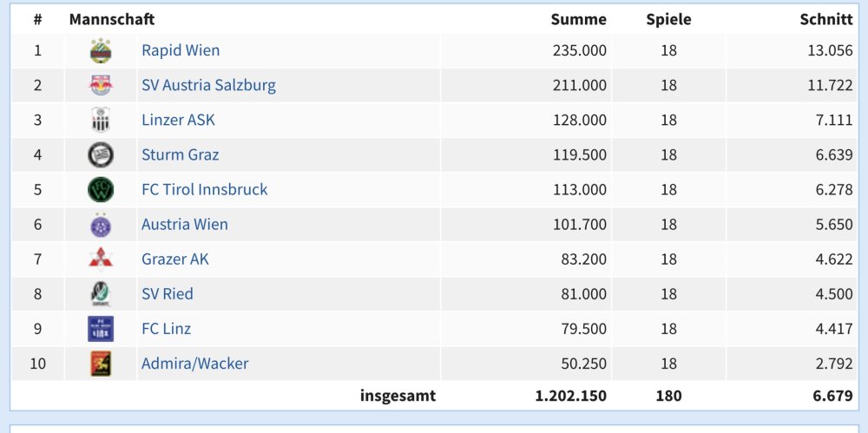Open the Sturm Graz team link

tap(180, 154)
